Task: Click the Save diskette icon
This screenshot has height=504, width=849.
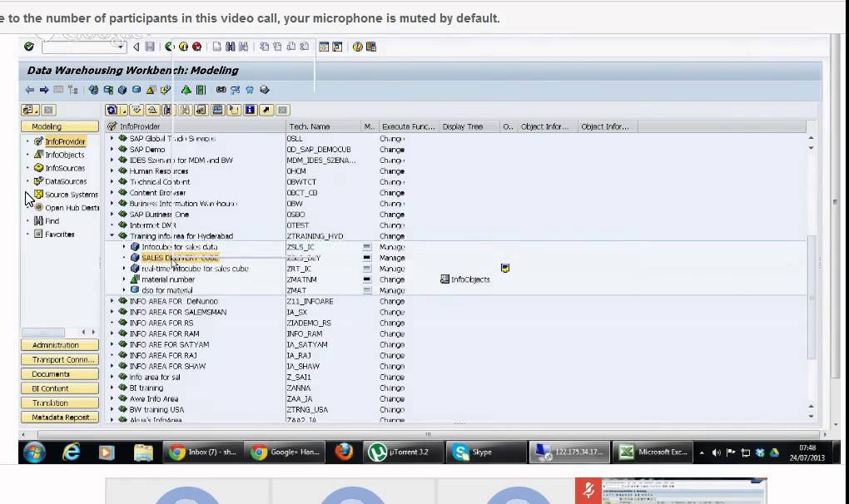Action: [150, 47]
